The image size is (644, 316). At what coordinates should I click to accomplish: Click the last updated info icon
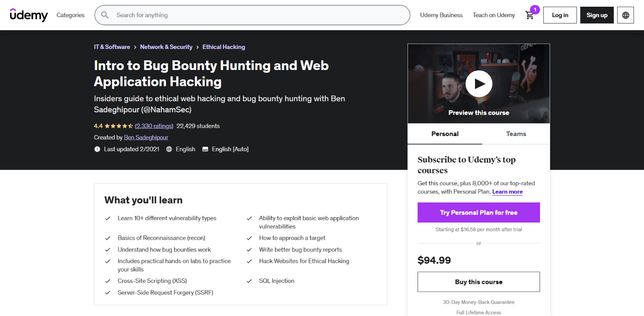click(97, 149)
